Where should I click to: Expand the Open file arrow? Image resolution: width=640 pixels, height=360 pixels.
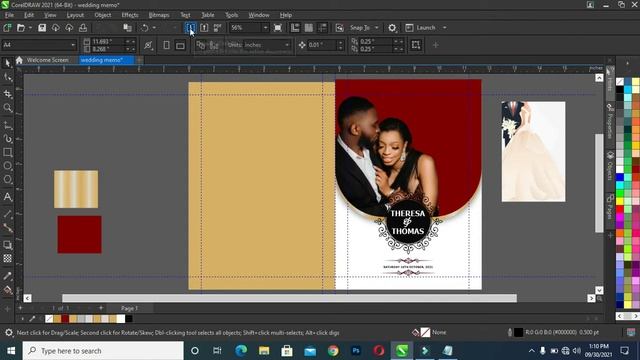30,28
